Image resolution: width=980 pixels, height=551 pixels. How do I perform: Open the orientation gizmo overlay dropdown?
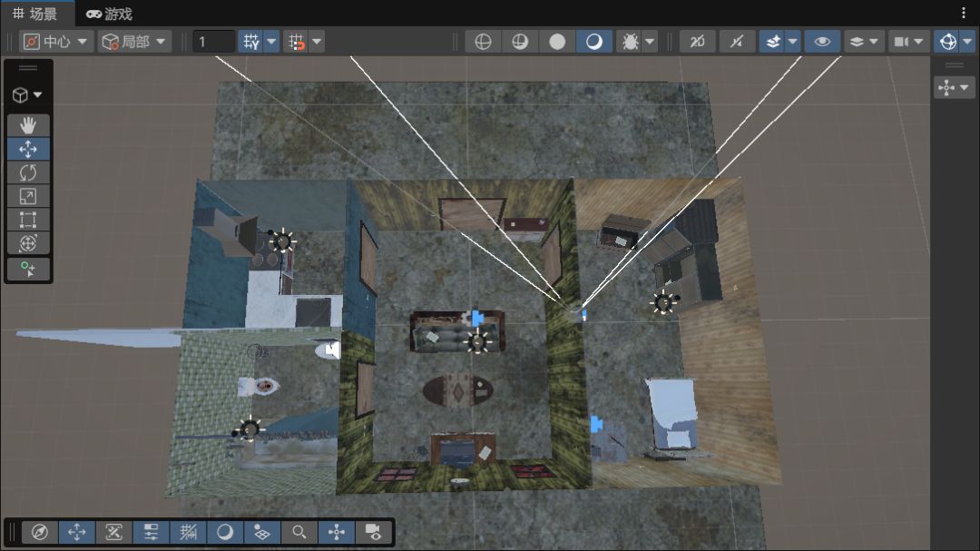click(x=954, y=87)
